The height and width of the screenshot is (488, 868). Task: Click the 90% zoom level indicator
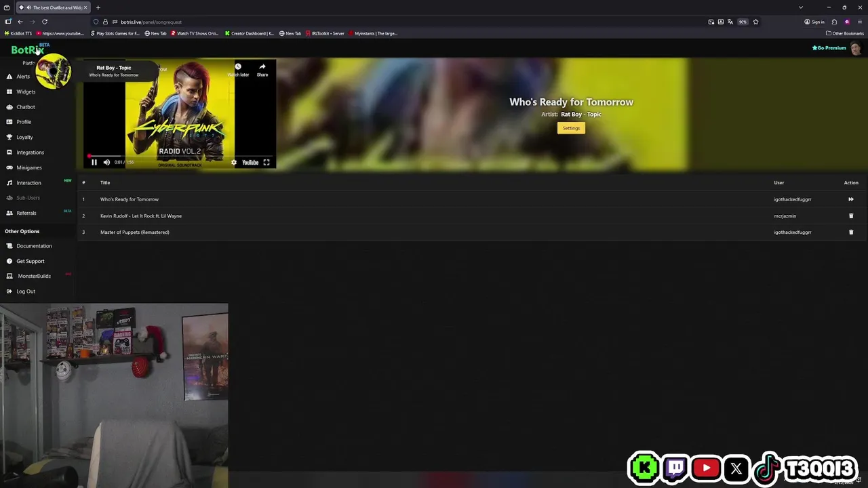click(743, 22)
